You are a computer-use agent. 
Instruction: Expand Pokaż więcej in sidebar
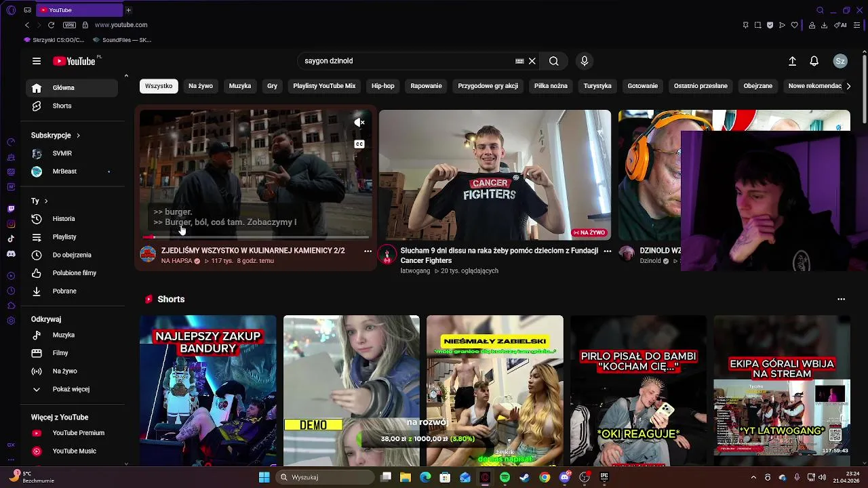[72, 389]
